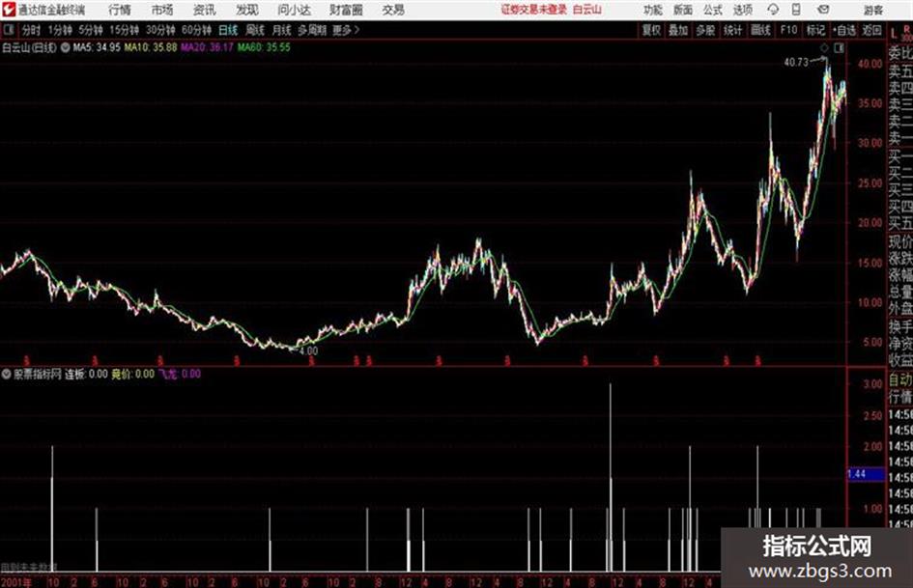913x588 pixels.
Task: Click the 飞龙: 0.00 indicator value
Action: (180, 374)
